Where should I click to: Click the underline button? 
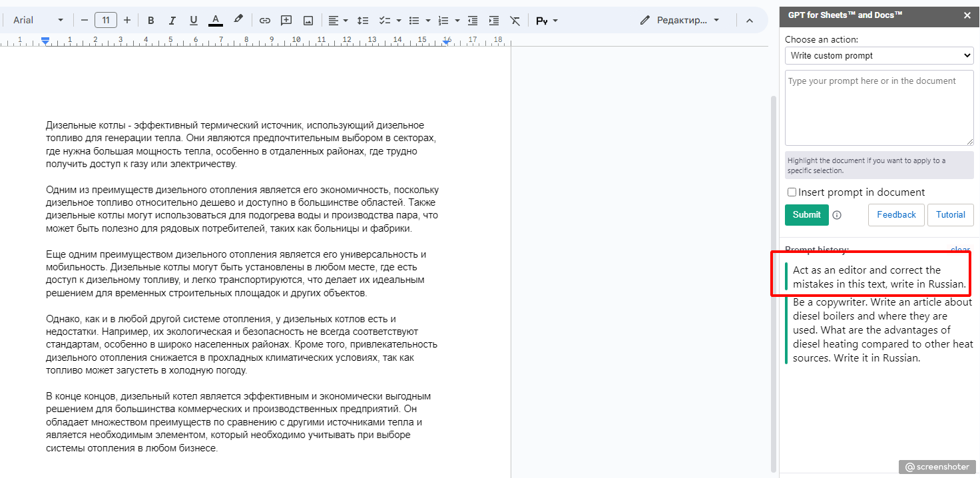point(194,21)
